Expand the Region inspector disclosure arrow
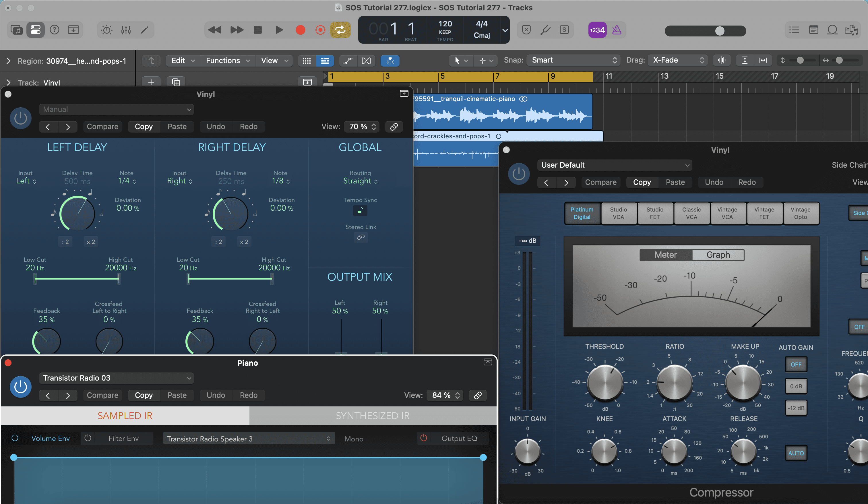Viewport: 868px width, 504px height. (8, 61)
